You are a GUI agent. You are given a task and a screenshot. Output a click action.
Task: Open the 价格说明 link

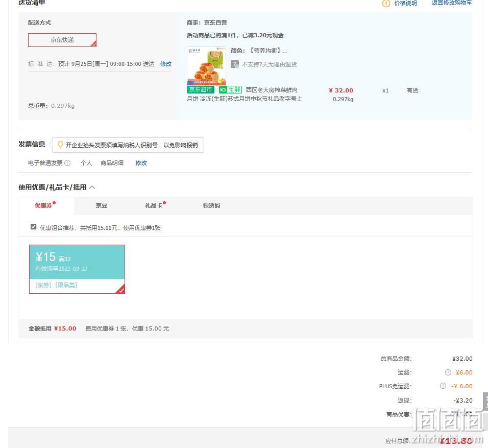click(405, 3)
